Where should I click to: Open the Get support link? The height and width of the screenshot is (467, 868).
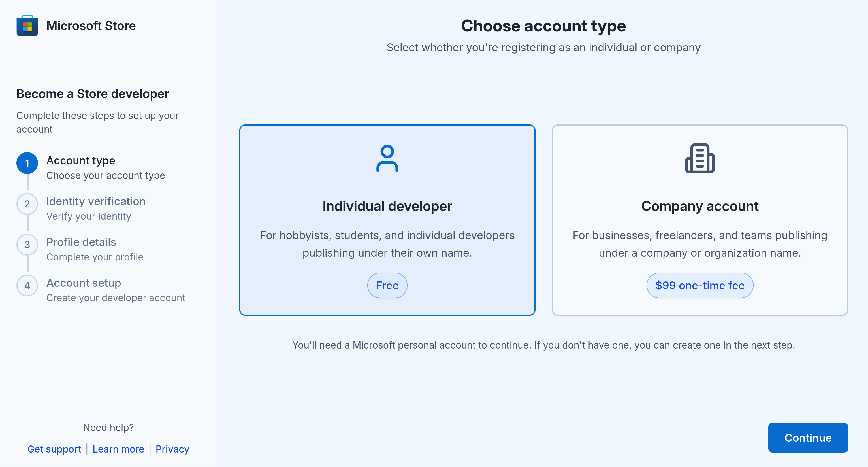(x=54, y=449)
